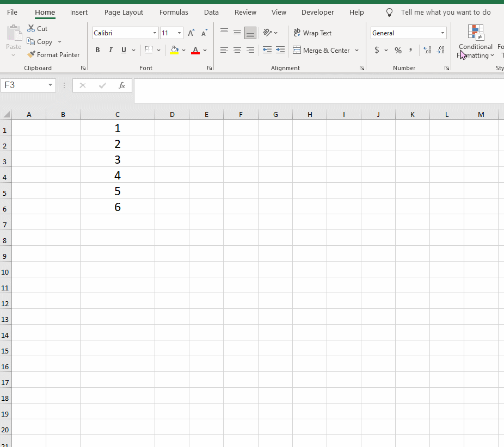The width and height of the screenshot is (504, 447).
Task: Open the Font settings dialog launcher
Action: tap(210, 68)
